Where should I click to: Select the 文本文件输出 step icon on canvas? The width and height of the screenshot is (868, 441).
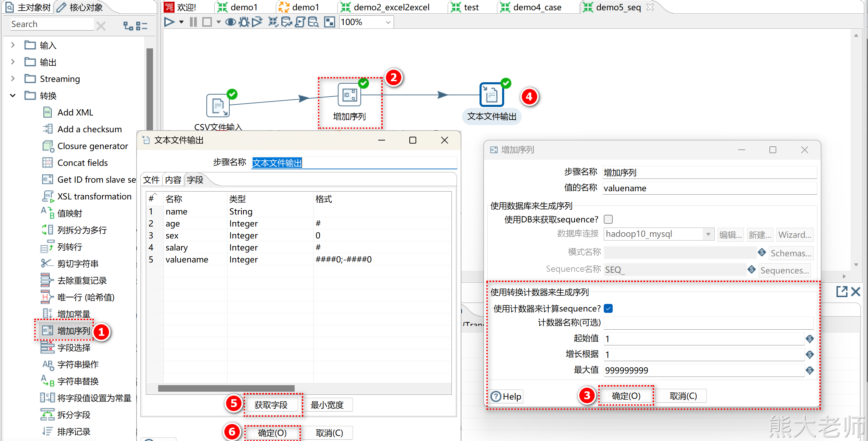492,95
